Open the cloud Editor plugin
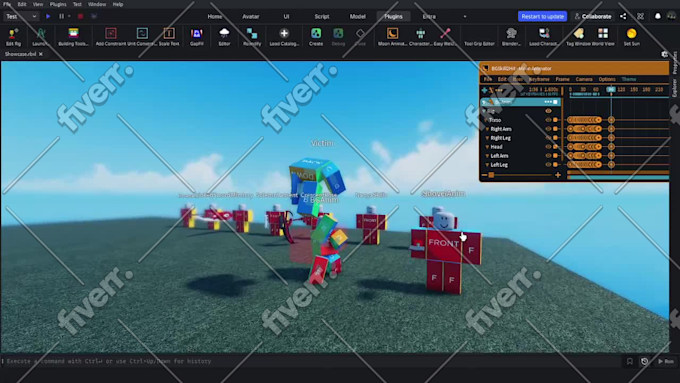680x383 pixels. (224, 37)
